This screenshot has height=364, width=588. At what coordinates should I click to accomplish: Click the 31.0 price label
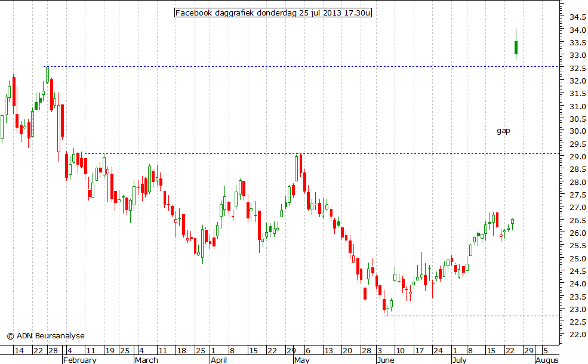(x=578, y=106)
